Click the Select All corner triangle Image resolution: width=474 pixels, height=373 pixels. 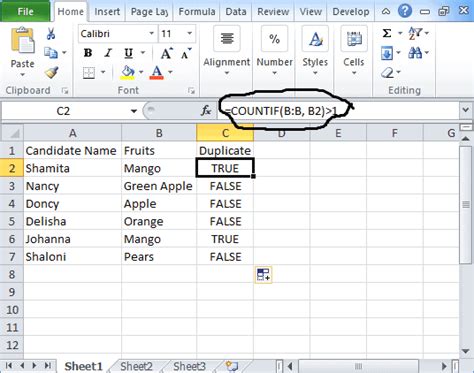pyautogui.click(x=12, y=133)
